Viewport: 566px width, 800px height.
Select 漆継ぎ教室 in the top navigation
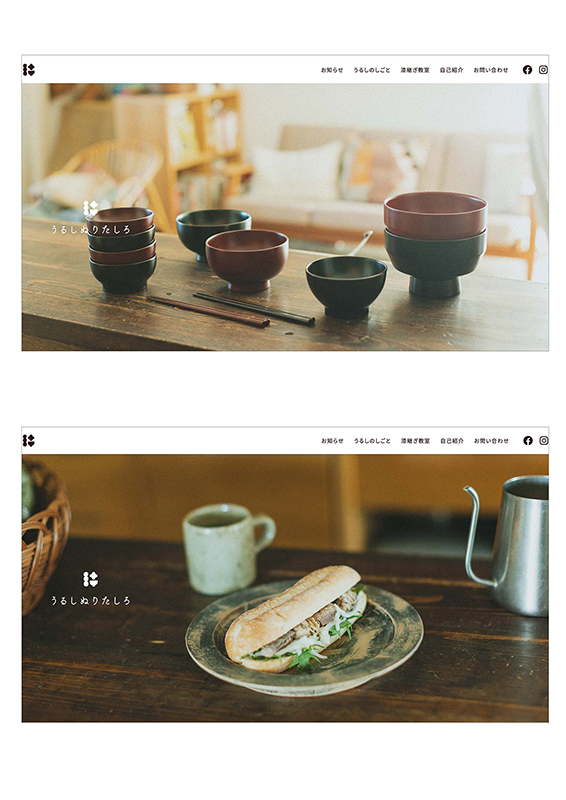coord(415,70)
